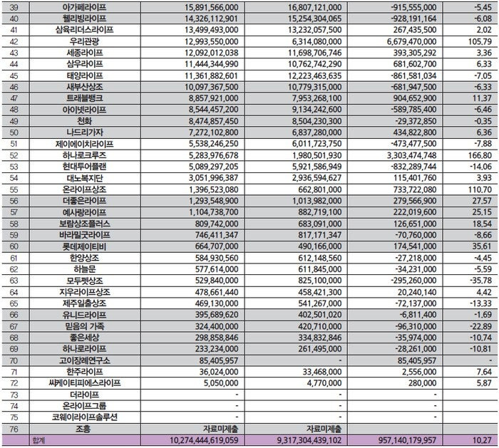
Task: Click the 6,679,470,000 difference value
Action: click(411, 41)
